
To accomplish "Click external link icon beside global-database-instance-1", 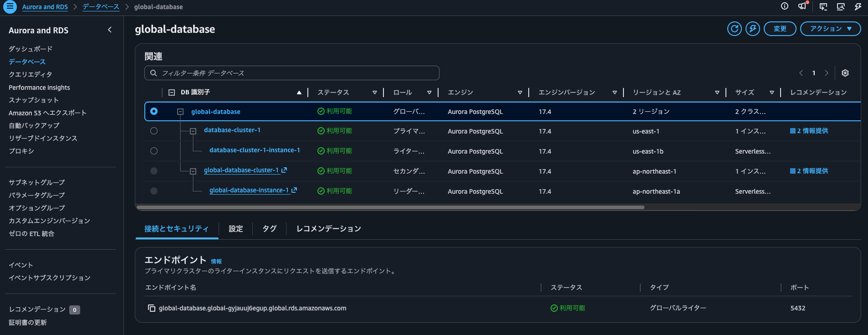I will 294,190.
